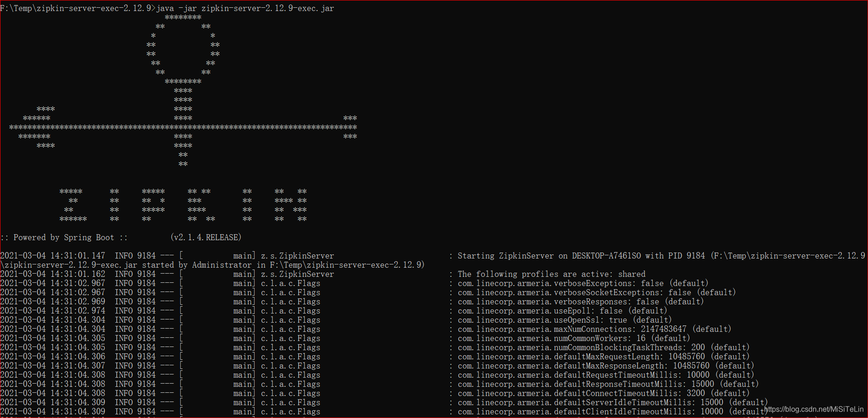Select the verboseExceptions: false log line
The image size is (868, 418).
(x=583, y=283)
